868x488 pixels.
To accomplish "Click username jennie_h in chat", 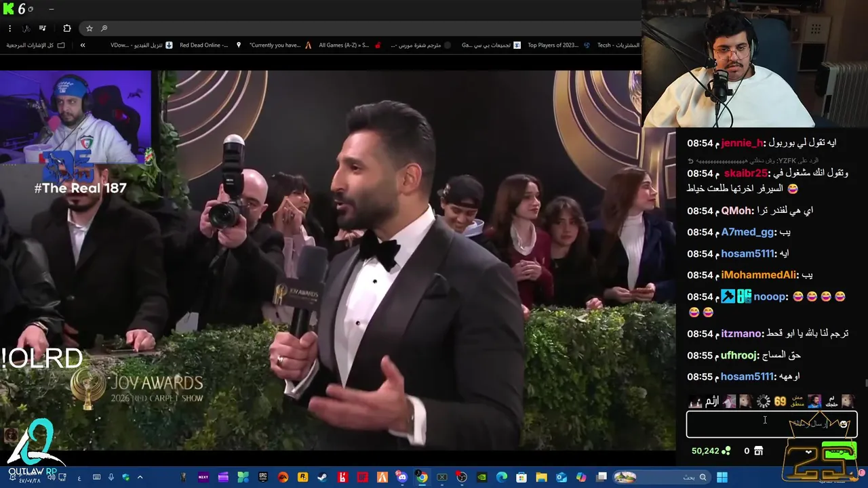I will tap(742, 143).
